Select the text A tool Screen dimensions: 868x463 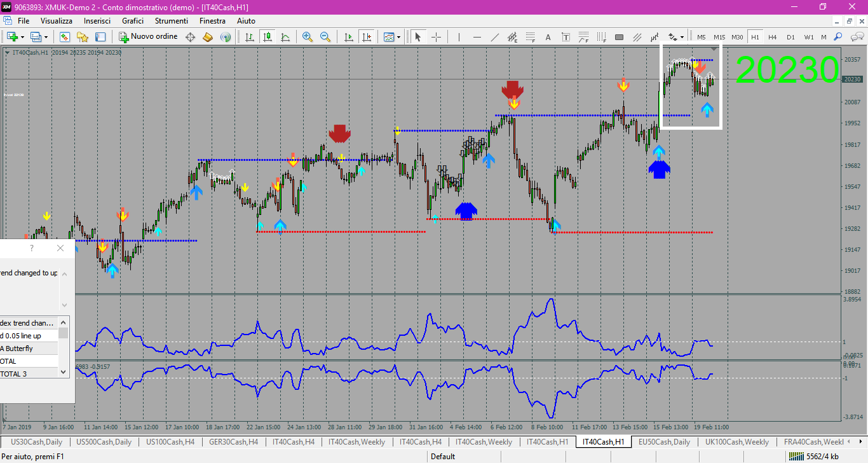coord(548,37)
